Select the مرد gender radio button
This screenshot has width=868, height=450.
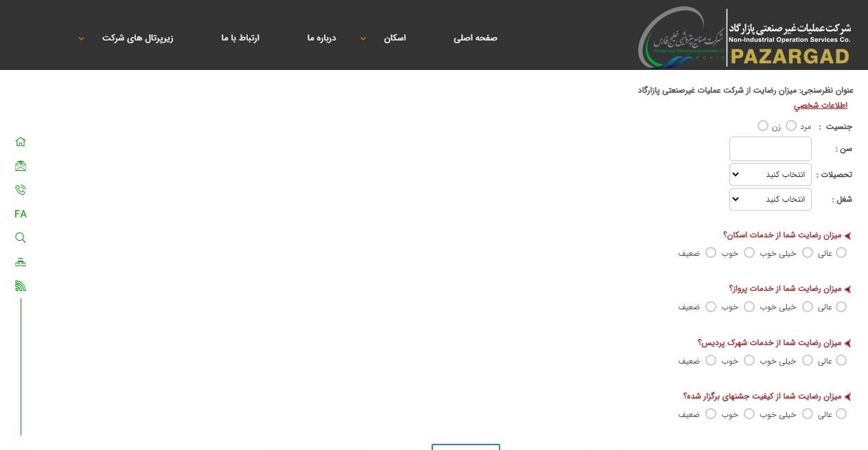[x=791, y=126]
